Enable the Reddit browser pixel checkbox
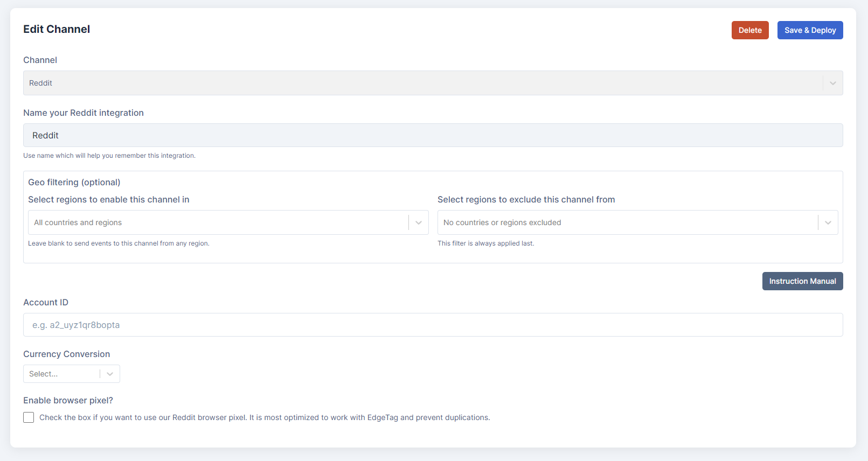The image size is (868, 461). coord(29,417)
